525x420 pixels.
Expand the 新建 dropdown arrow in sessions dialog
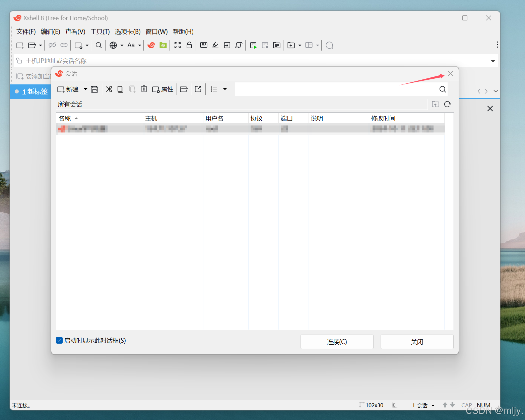click(85, 89)
